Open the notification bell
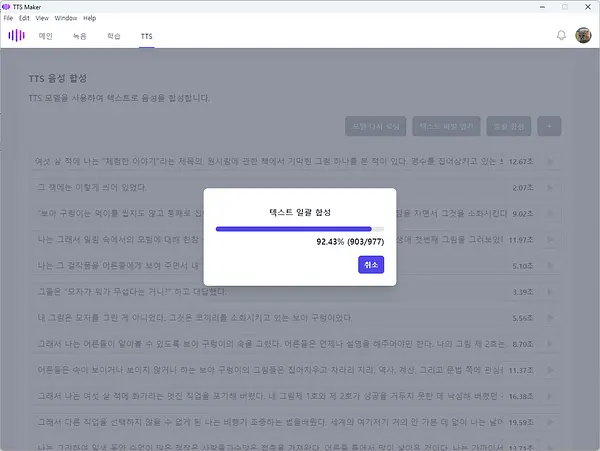Viewport: 600px width, 451px height. click(561, 36)
